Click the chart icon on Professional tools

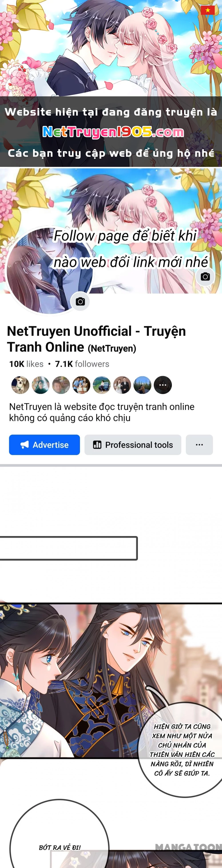pyautogui.click(x=97, y=445)
